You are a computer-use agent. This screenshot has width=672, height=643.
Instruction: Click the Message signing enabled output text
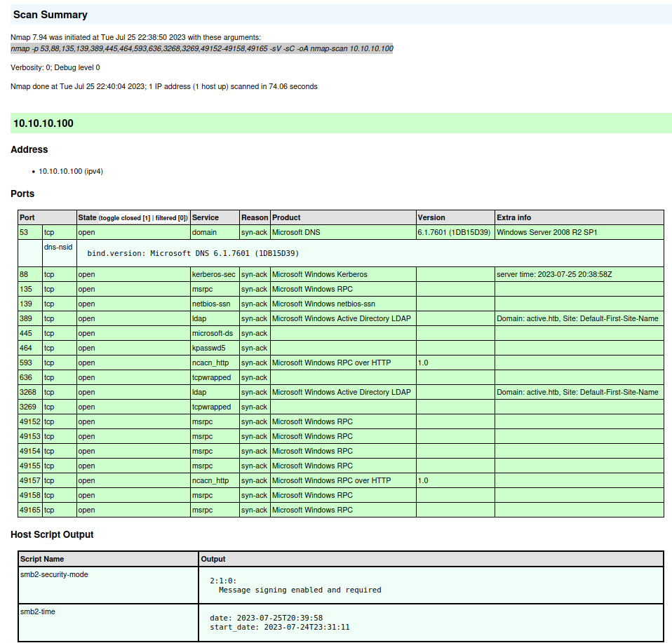coord(300,590)
